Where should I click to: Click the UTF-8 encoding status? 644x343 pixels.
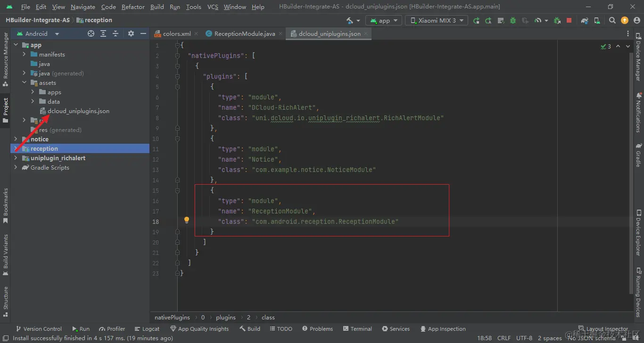point(524,338)
